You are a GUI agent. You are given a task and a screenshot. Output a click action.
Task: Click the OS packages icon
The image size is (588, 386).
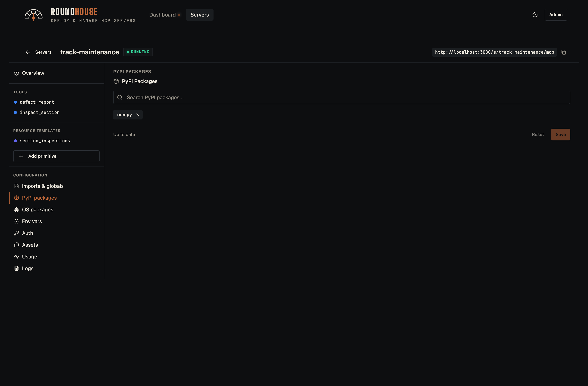coord(17,210)
